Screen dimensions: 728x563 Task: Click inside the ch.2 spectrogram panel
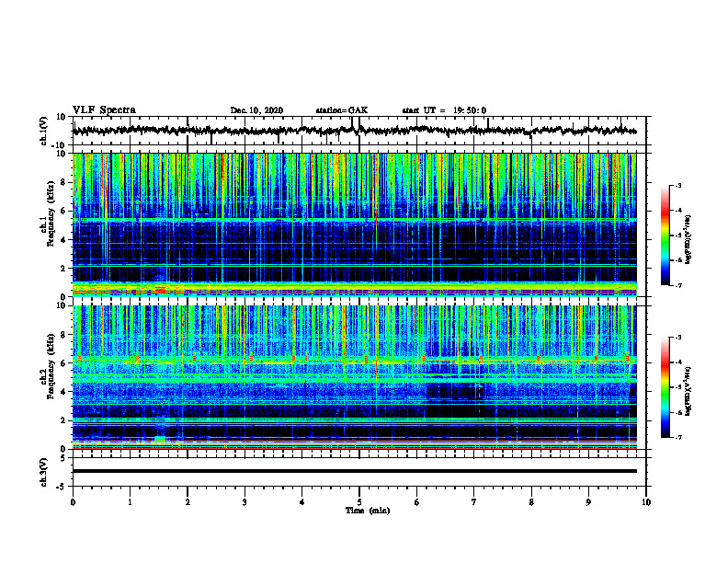(355, 377)
